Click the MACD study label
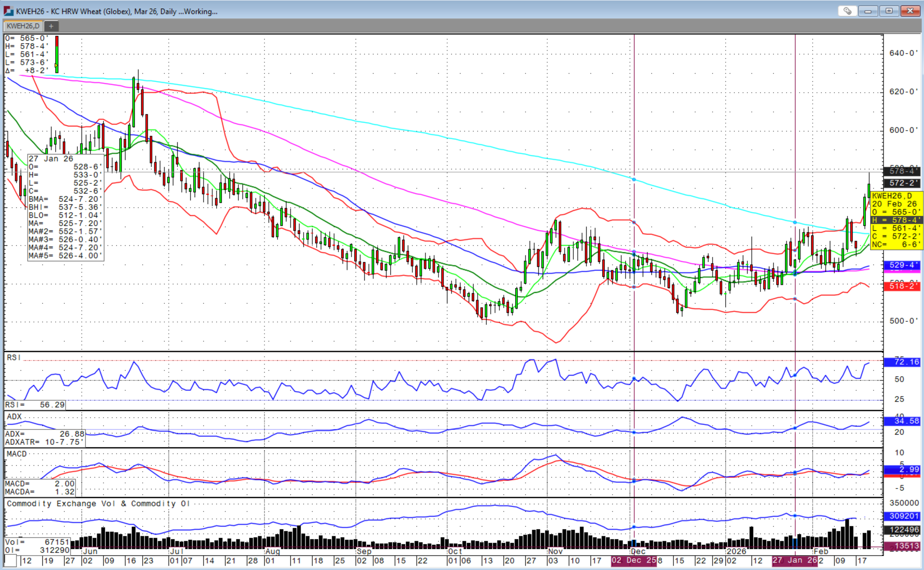The height and width of the screenshot is (570, 924). (17, 454)
